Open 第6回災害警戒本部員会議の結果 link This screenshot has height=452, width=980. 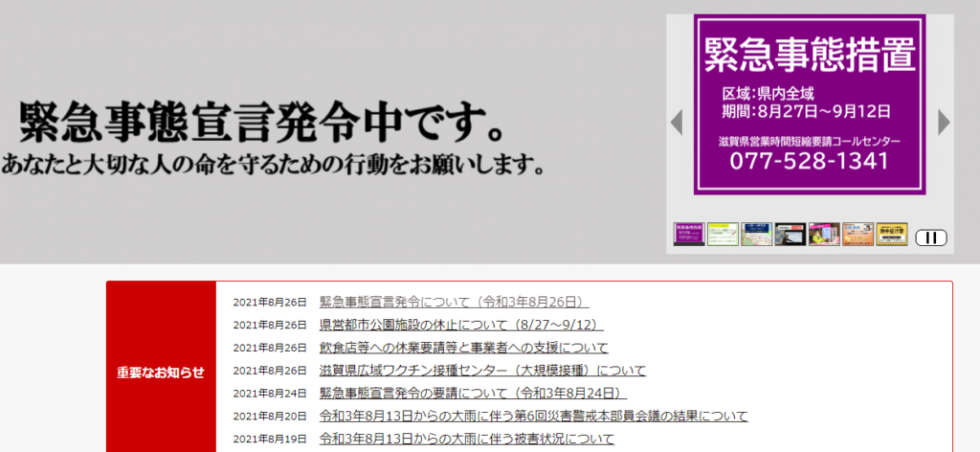click(533, 417)
